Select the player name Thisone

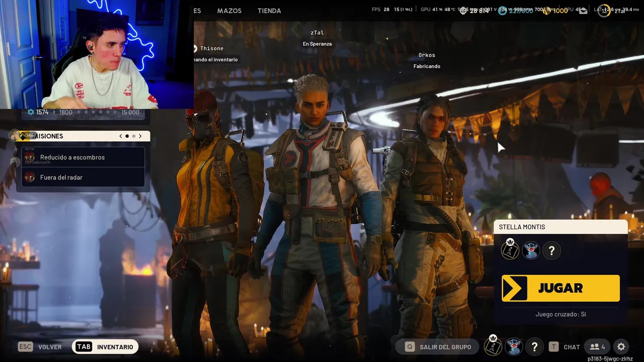coord(212,48)
